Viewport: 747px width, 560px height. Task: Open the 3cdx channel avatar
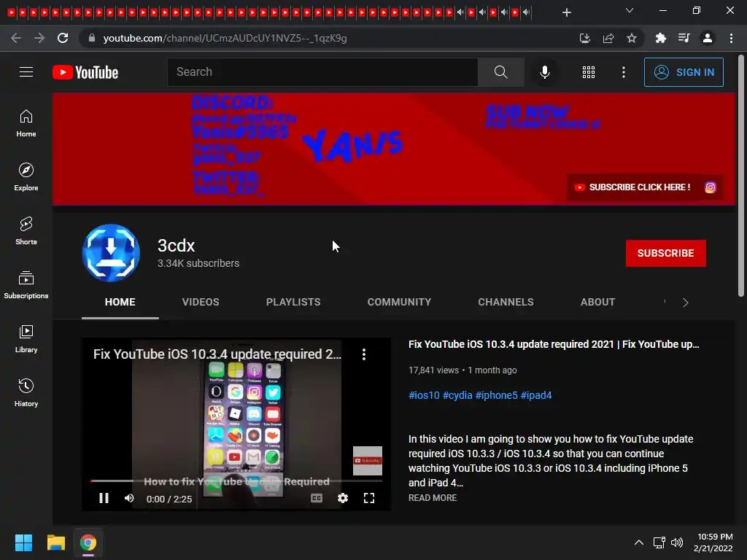click(111, 253)
